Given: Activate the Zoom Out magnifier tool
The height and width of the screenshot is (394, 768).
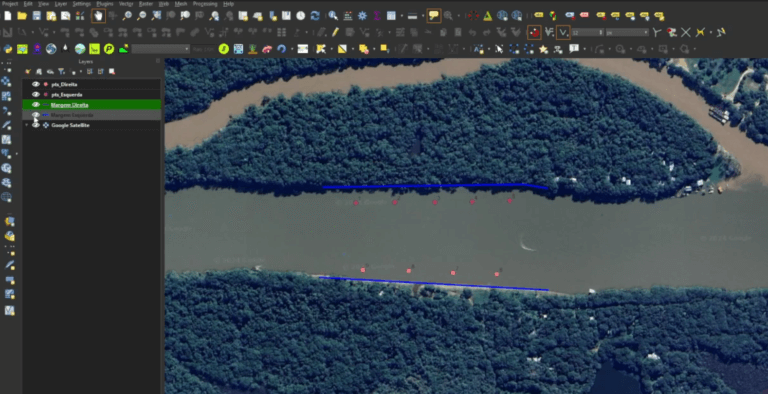Looking at the screenshot, I should tap(142, 16).
